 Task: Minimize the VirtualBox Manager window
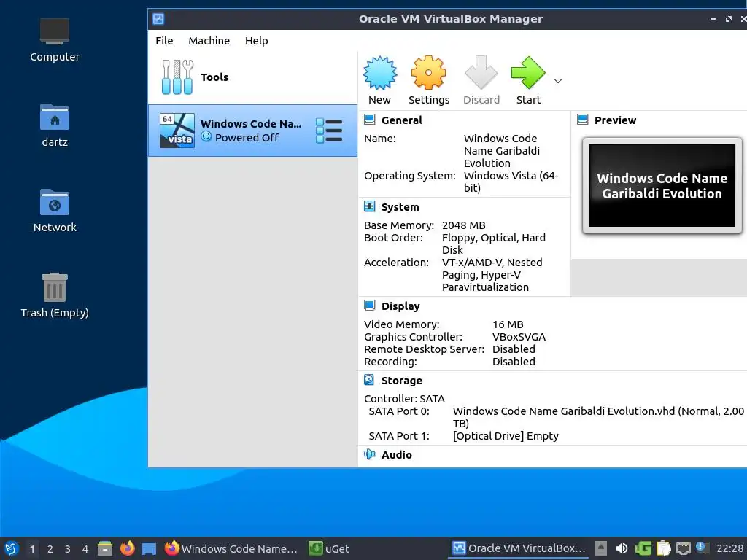click(x=713, y=19)
